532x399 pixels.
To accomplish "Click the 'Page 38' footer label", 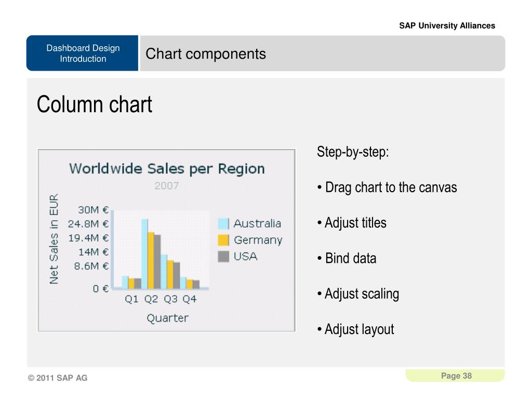I will tap(456, 376).
